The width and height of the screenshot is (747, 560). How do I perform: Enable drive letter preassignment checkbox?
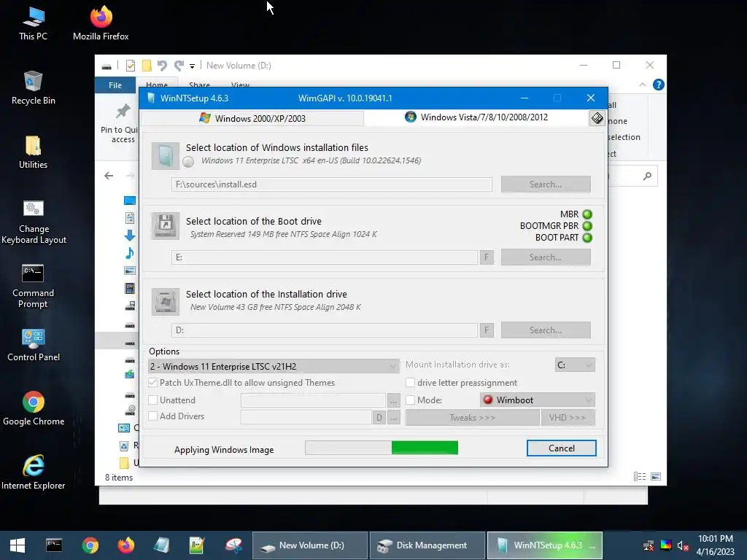[410, 382]
